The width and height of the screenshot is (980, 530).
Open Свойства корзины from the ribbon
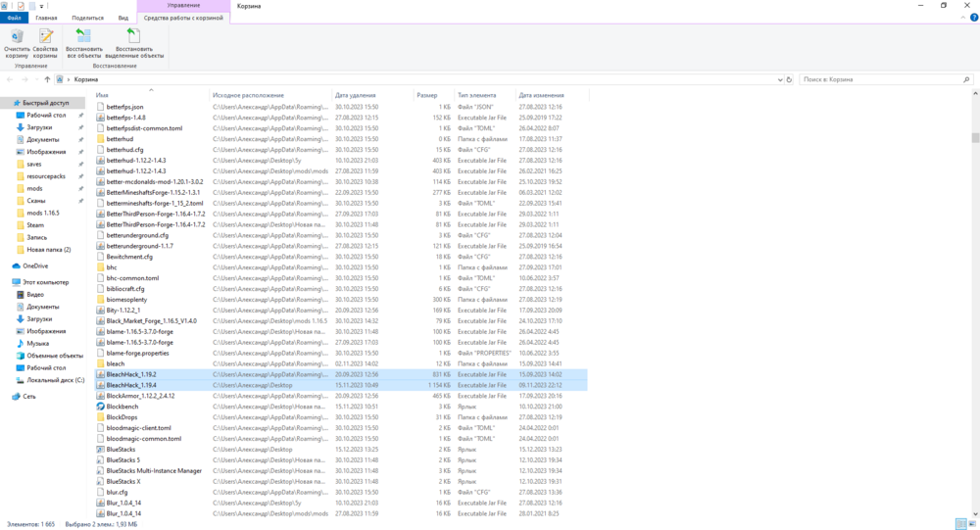45,44
